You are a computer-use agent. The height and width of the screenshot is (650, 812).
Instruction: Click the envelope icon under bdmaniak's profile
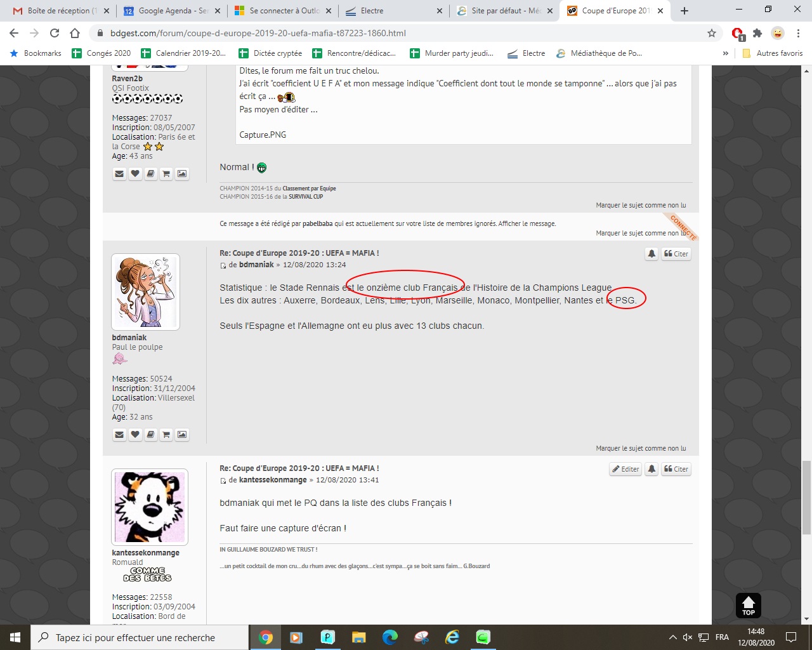tap(119, 435)
